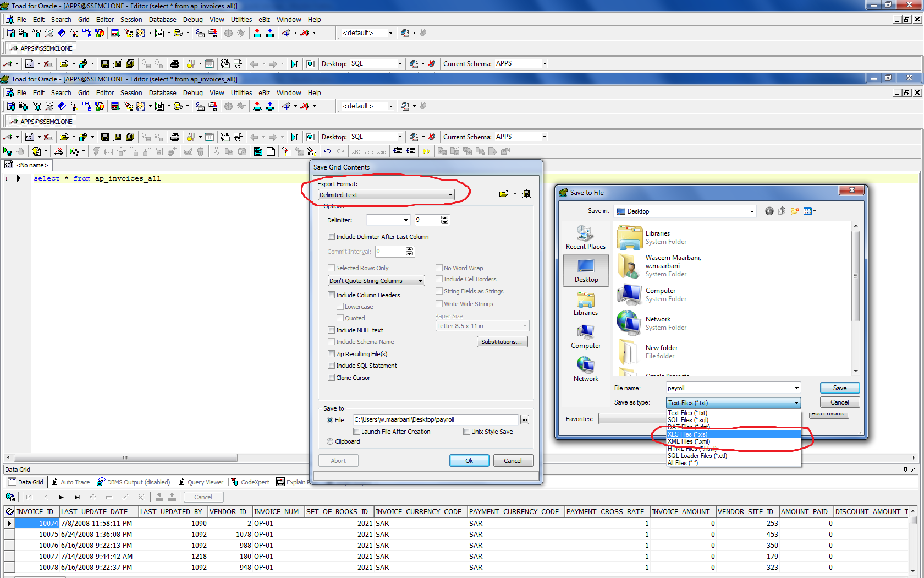Click the browse button beside the file path
The height and width of the screenshot is (578, 924).
525,420
